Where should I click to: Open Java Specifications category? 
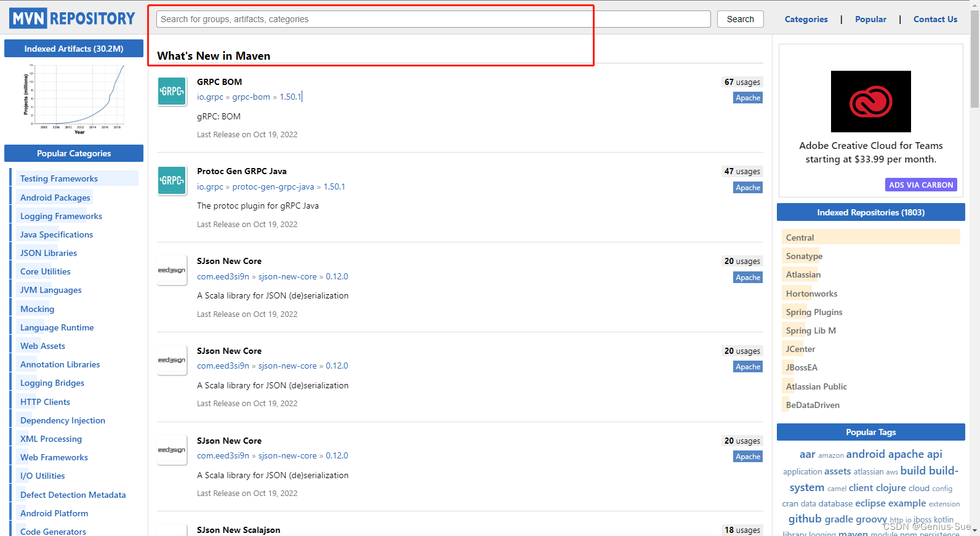pos(57,234)
